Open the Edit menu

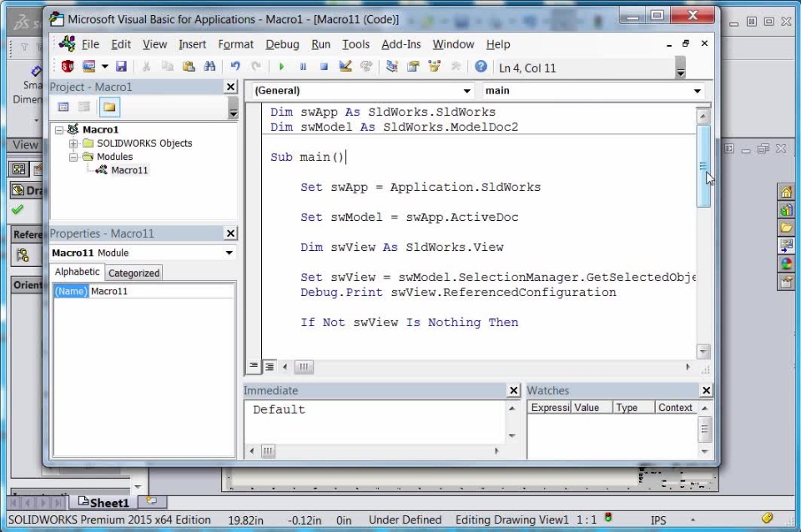pos(121,44)
